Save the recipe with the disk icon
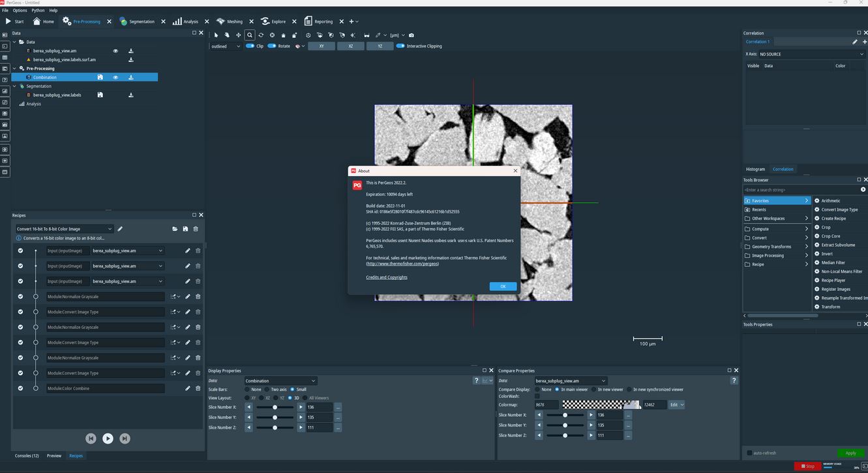 click(185, 229)
